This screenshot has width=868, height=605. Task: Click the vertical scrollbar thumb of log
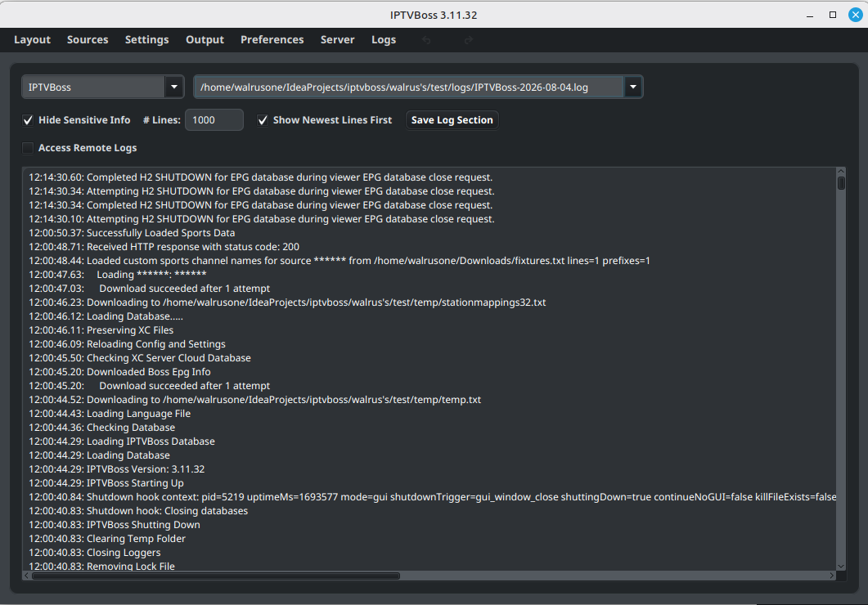click(841, 183)
